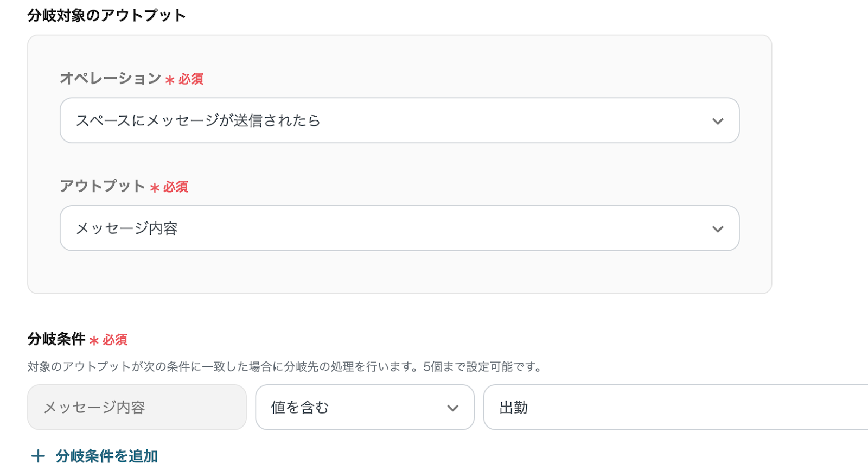Click the 分岐対象のアウトプット section heading

(106, 15)
